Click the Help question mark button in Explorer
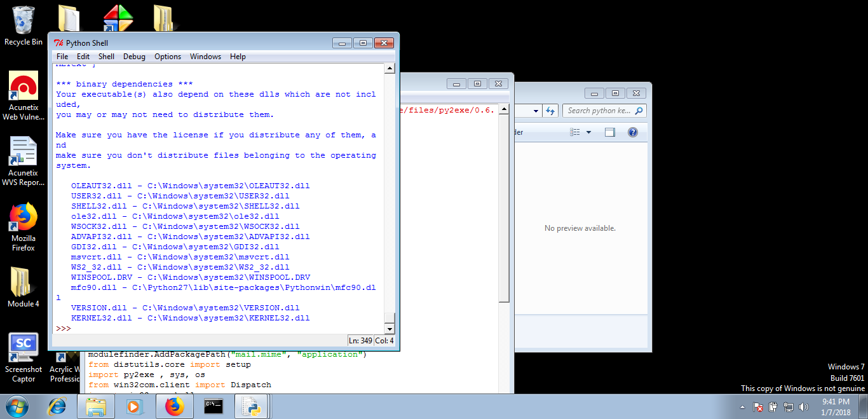The height and width of the screenshot is (419, 868). [x=633, y=132]
